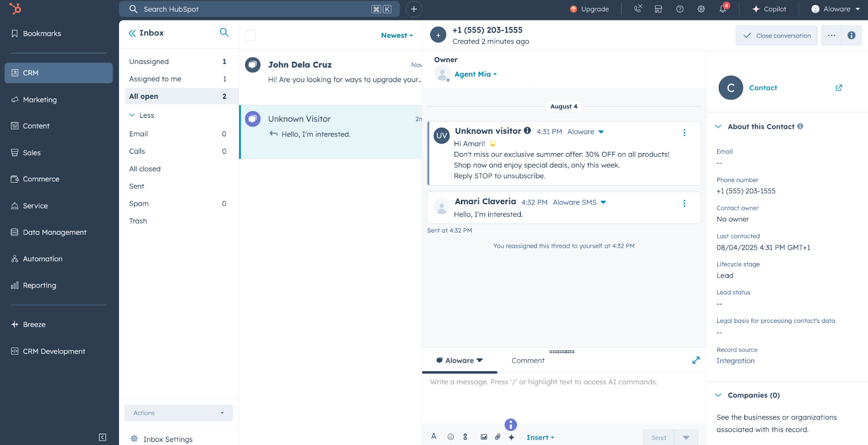
Task: Open text formatting A icon
Action: point(434,436)
